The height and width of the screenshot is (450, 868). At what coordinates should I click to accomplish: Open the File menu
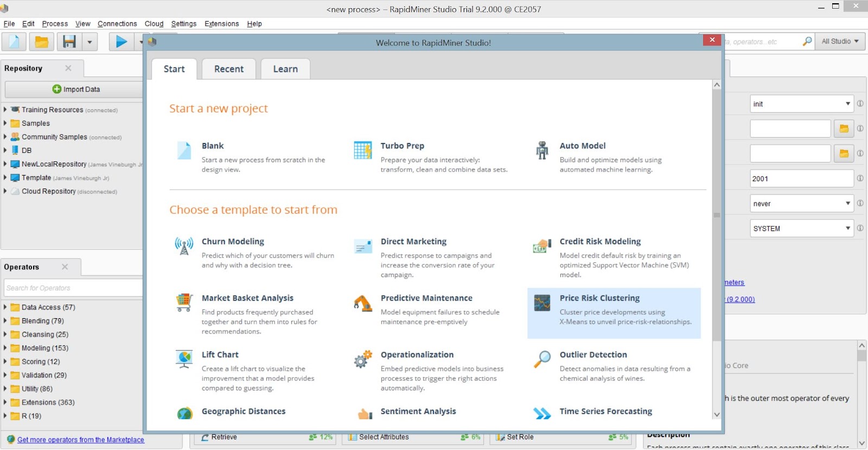(x=9, y=23)
